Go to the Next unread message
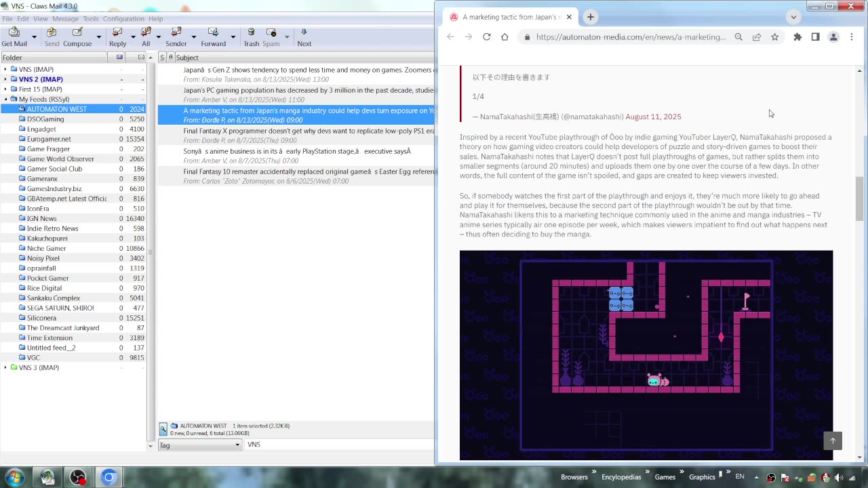This screenshot has height=488, width=868. pyautogui.click(x=304, y=37)
